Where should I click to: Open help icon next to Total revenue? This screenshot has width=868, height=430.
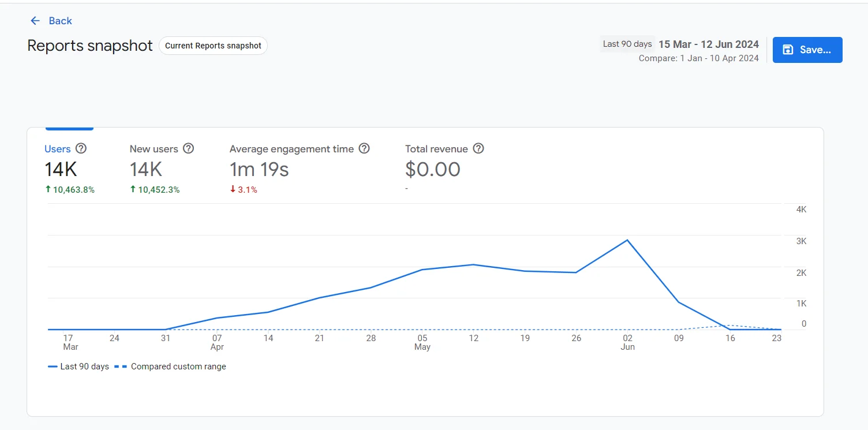478,148
